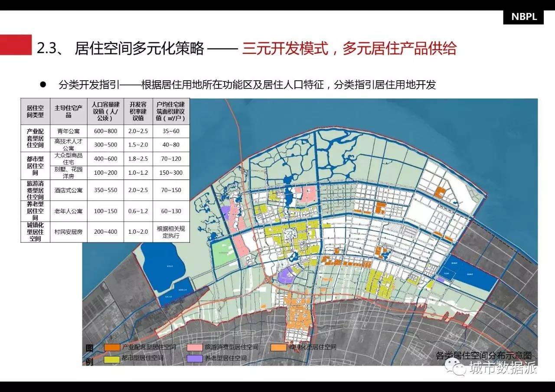Click the map caption 各类居住空间分布示意图
555x392 pixels.
(x=483, y=356)
